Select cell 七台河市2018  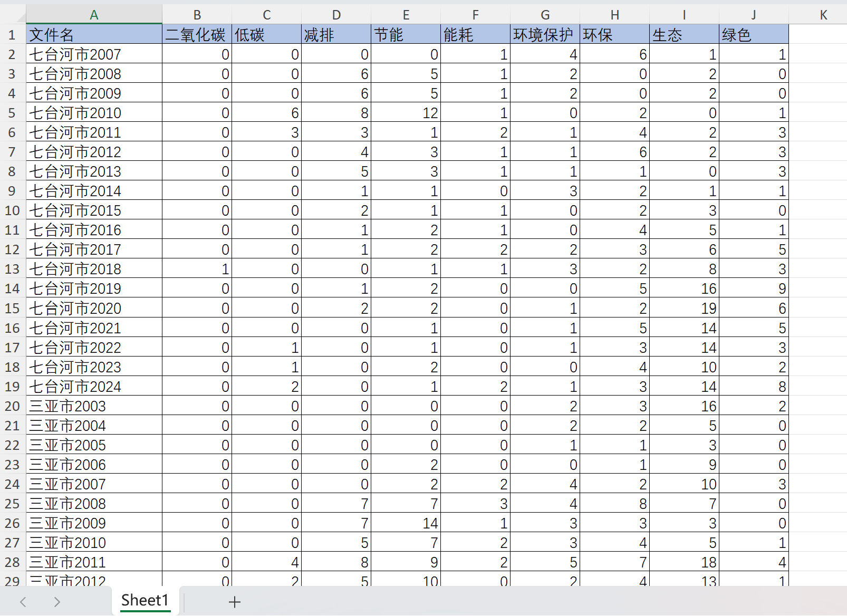tap(94, 269)
